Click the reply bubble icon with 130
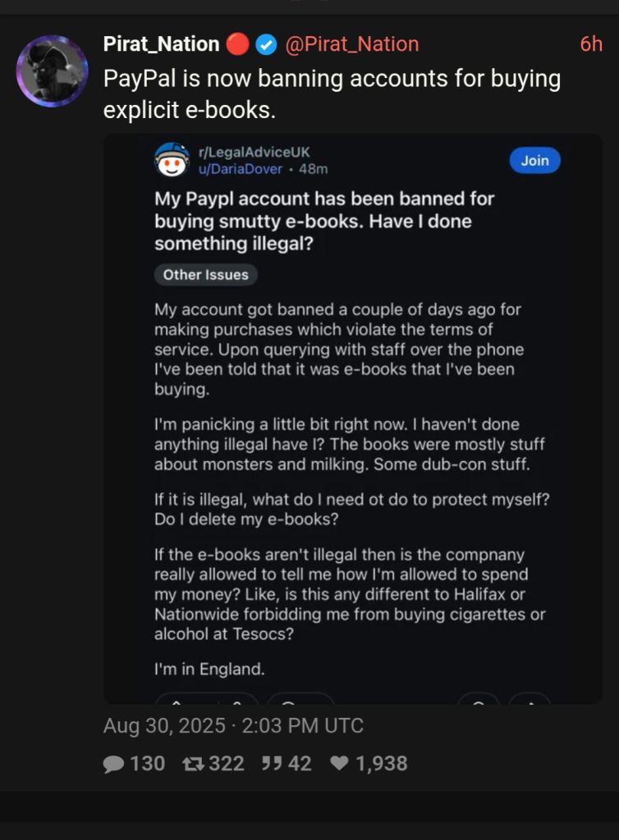This screenshot has height=840, width=619. [113, 764]
